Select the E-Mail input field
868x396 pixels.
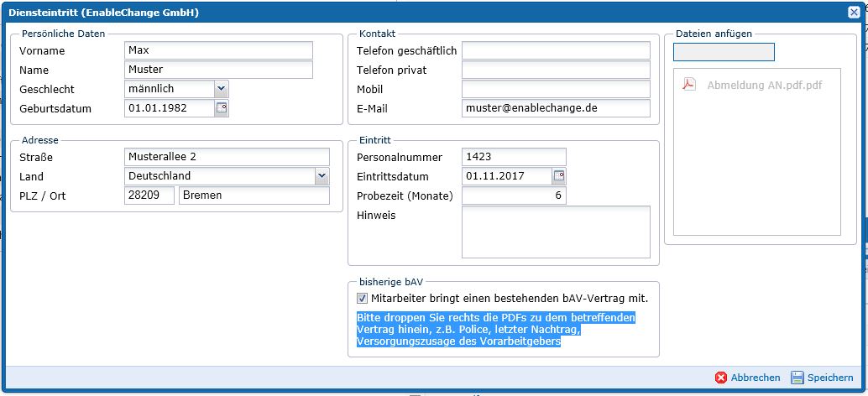[556, 108]
